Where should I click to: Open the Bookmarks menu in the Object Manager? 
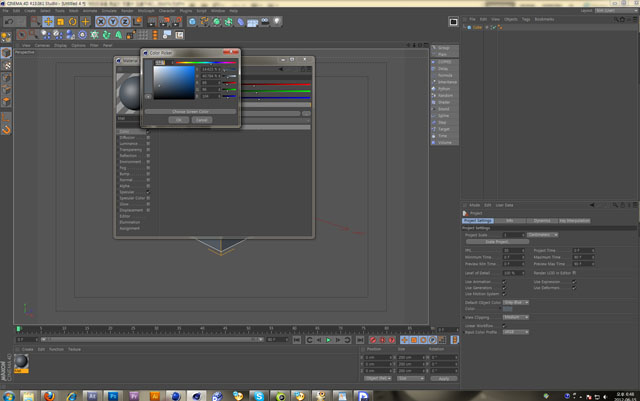pos(544,19)
